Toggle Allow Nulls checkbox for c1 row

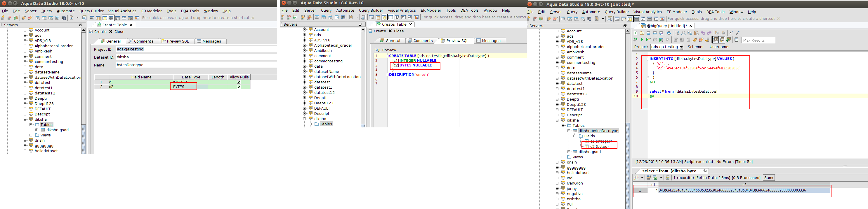point(239,82)
